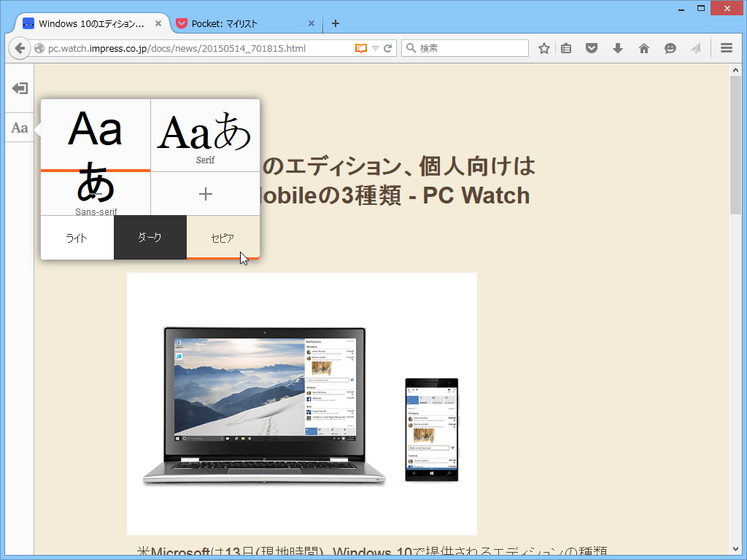Exit Reader View using the sidebar arrow icon
Viewport: 747px width, 560px height.
pos(20,88)
